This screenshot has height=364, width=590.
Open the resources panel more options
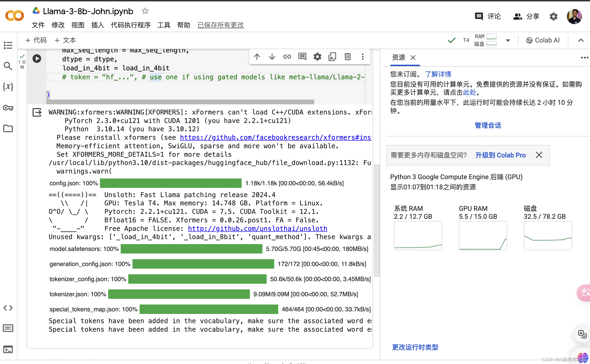tap(585, 58)
